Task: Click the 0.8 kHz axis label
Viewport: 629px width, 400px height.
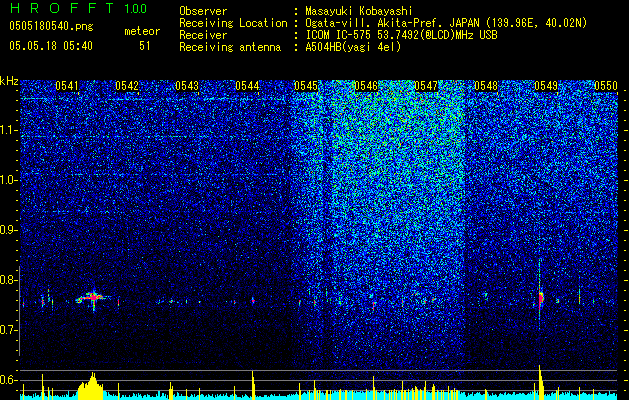Action: point(9,280)
